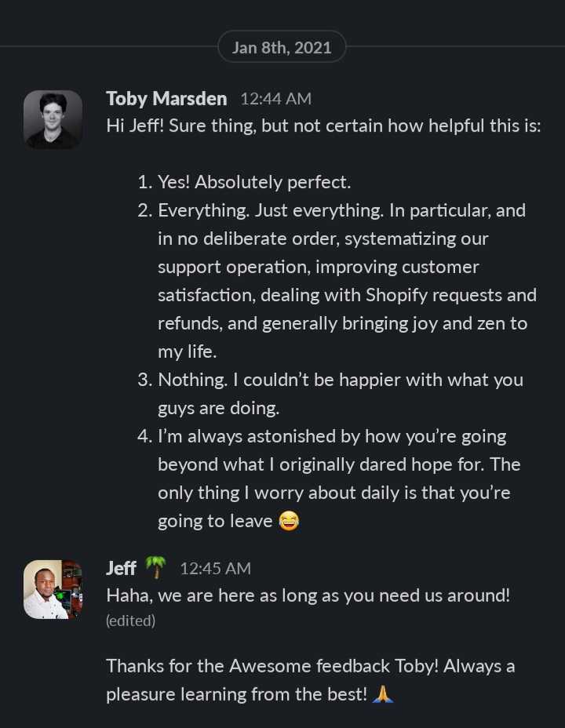Click the 'pleasure learning from the best' line
The width and height of the screenshot is (565, 728).
click(237, 694)
